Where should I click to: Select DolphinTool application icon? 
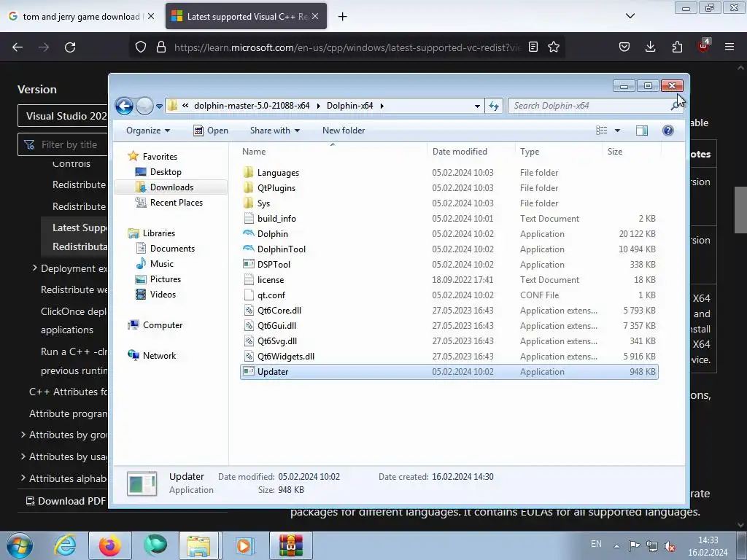click(248, 249)
